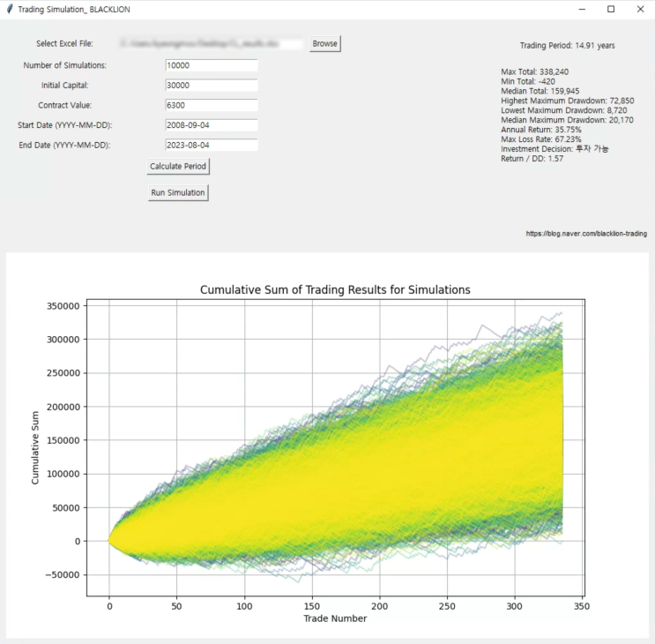
Task: Click the 'Select Excel File:' label
Action: coord(64,43)
